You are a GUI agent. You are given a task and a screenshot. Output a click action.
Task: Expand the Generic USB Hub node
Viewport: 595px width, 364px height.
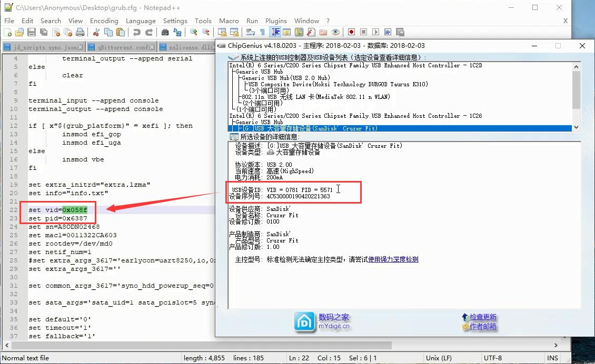tap(258, 71)
